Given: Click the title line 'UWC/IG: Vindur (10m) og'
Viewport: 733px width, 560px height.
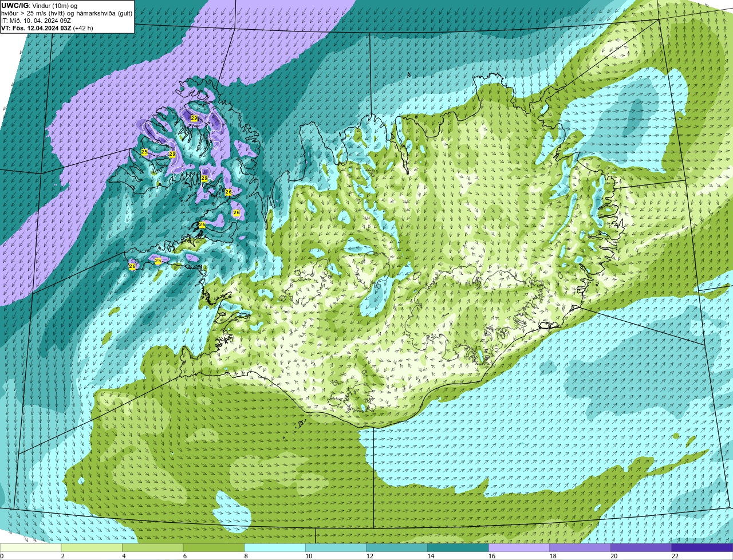Looking at the screenshot, I should tap(39, 5).
